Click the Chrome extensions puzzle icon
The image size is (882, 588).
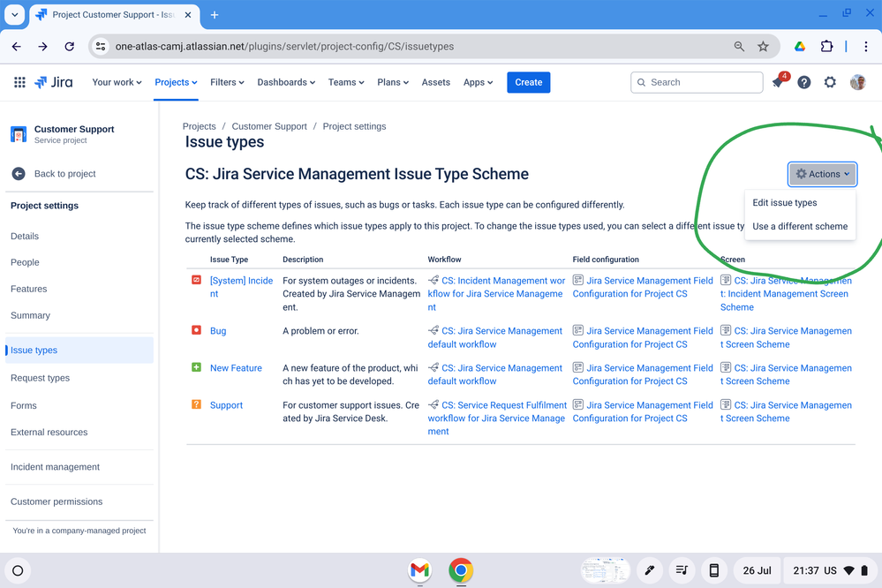(x=826, y=47)
